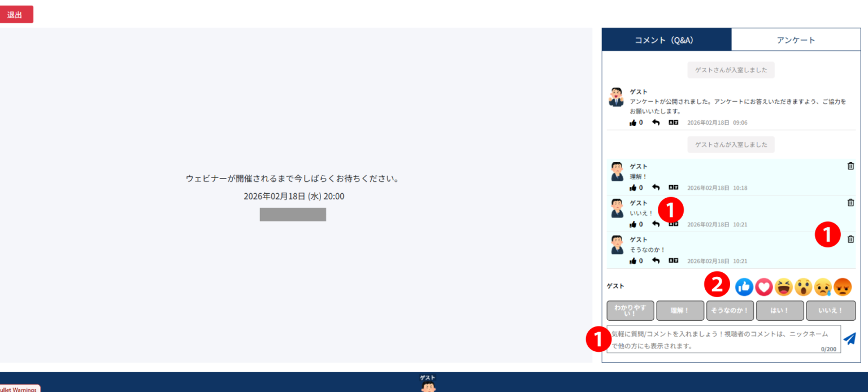Delete the 理解！ comment with trash icon
868x392 pixels.
(x=850, y=166)
